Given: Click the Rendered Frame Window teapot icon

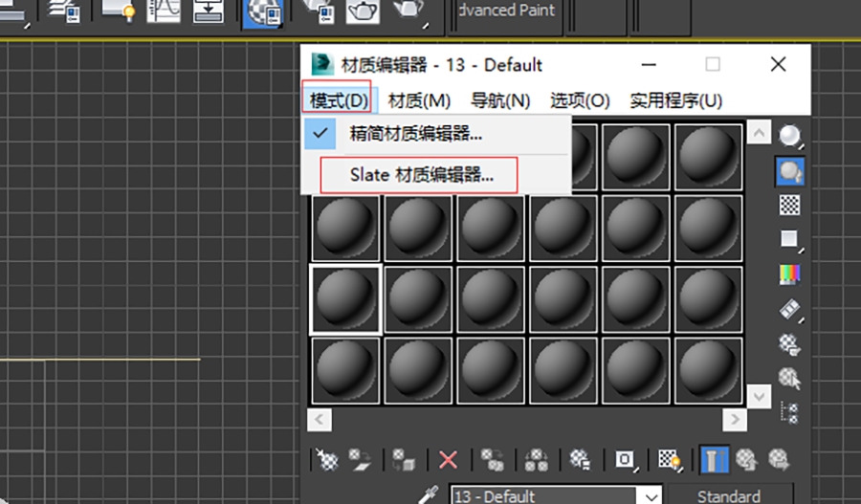Looking at the screenshot, I should click(363, 12).
